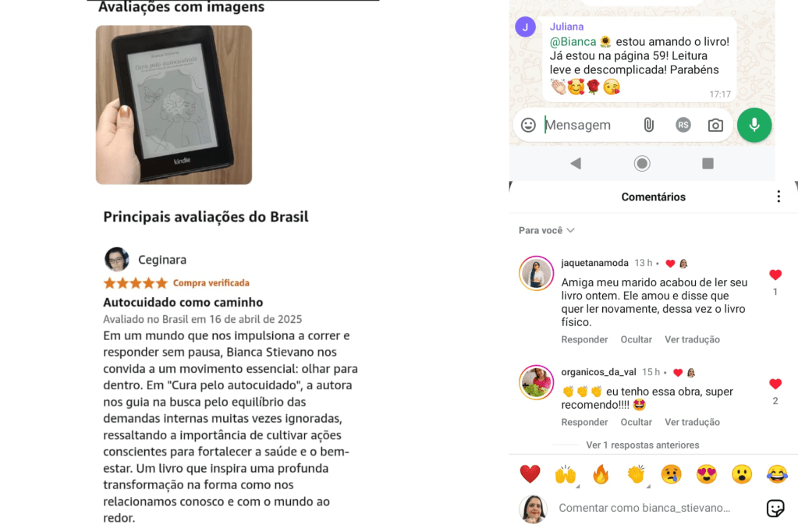Open the Kindle review image thumbnail

[x=173, y=105]
